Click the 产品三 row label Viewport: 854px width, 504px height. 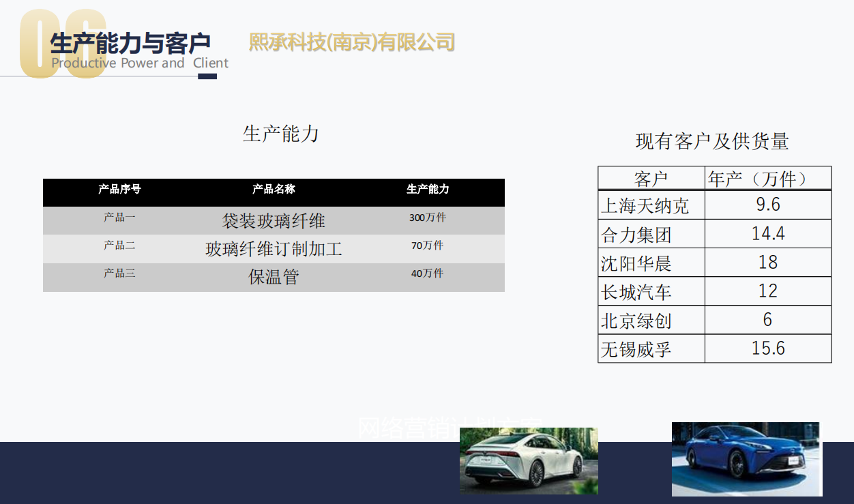click(119, 273)
